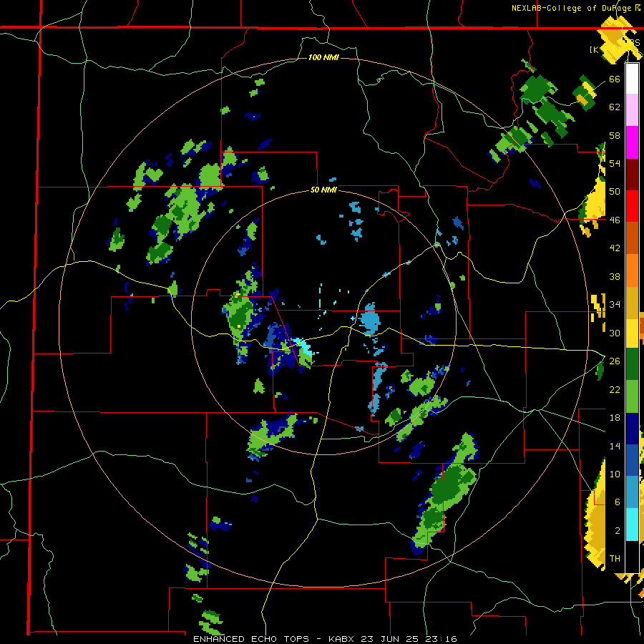Click the 100 NMI range ring label
The image size is (644, 644).
click(323, 57)
